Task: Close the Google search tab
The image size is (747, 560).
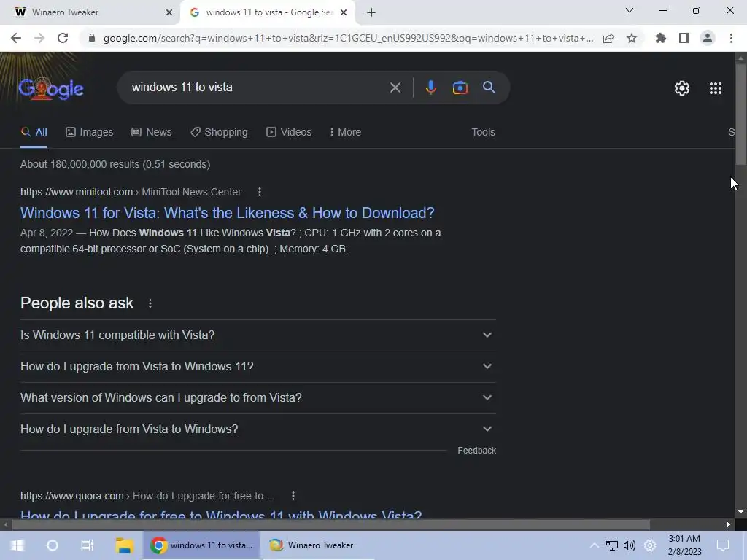Action: [344, 12]
